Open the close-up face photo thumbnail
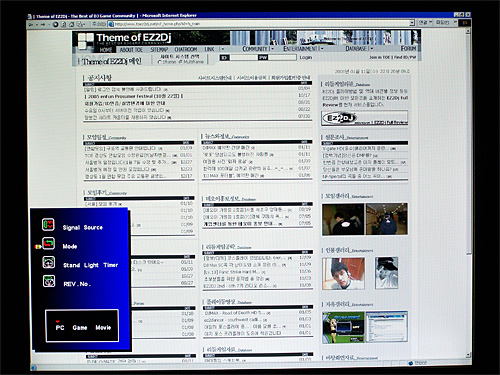Viewport: 500px width, 375px height. pos(343,273)
